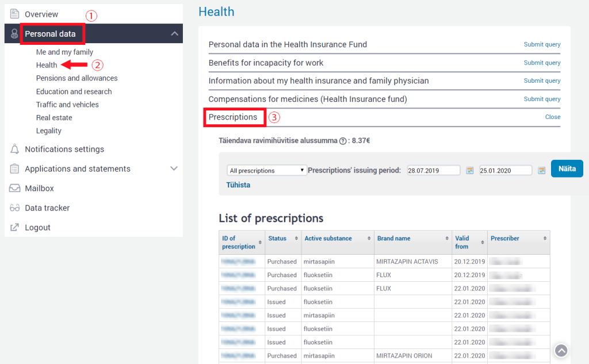Open calendar picker for start date
589x364 pixels.
tap(469, 171)
